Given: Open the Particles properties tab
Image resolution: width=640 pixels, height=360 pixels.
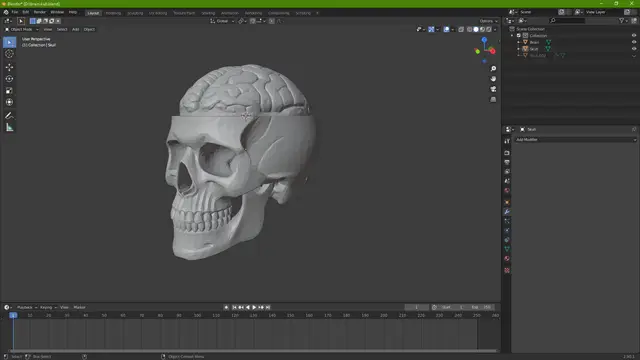Looking at the screenshot, I should [x=507, y=221].
